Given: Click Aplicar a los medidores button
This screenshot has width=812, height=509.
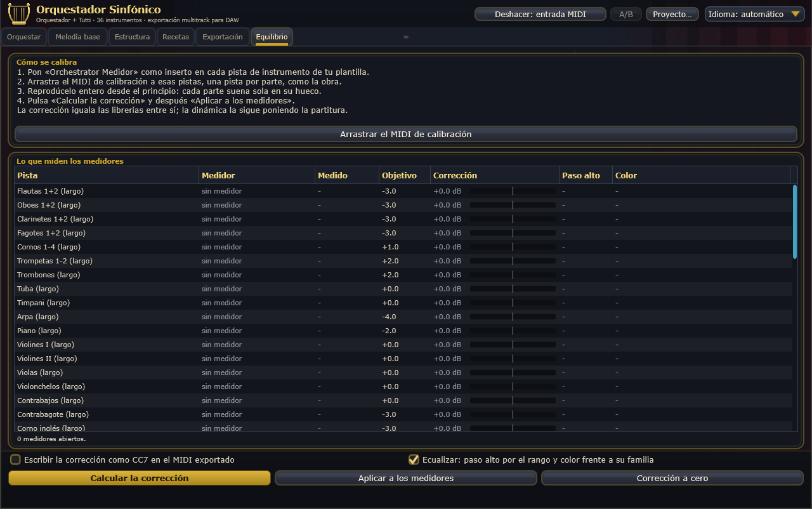Looking at the screenshot, I should pos(406,478).
